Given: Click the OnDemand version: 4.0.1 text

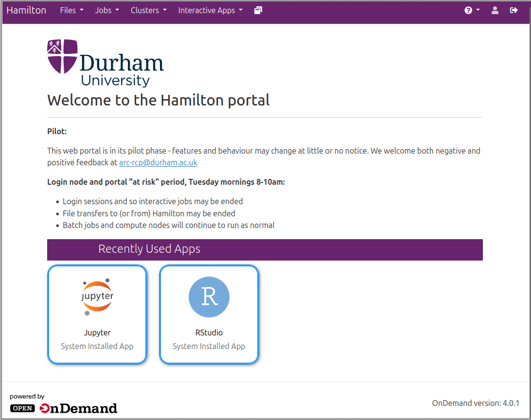Looking at the screenshot, I should coord(476,403).
